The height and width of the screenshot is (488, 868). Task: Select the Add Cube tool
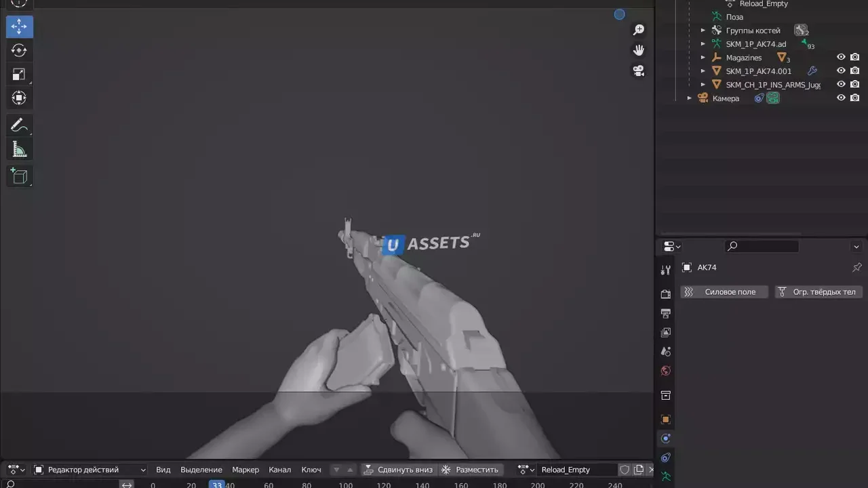click(19, 177)
